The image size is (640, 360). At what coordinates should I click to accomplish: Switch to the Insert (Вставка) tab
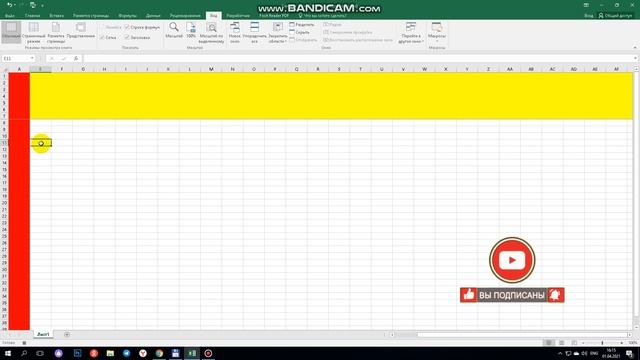coord(56,16)
